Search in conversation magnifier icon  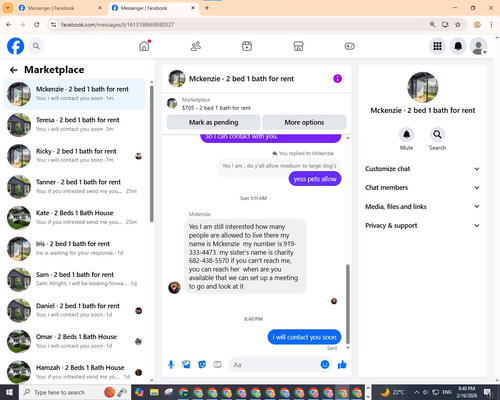pyautogui.click(x=437, y=134)
